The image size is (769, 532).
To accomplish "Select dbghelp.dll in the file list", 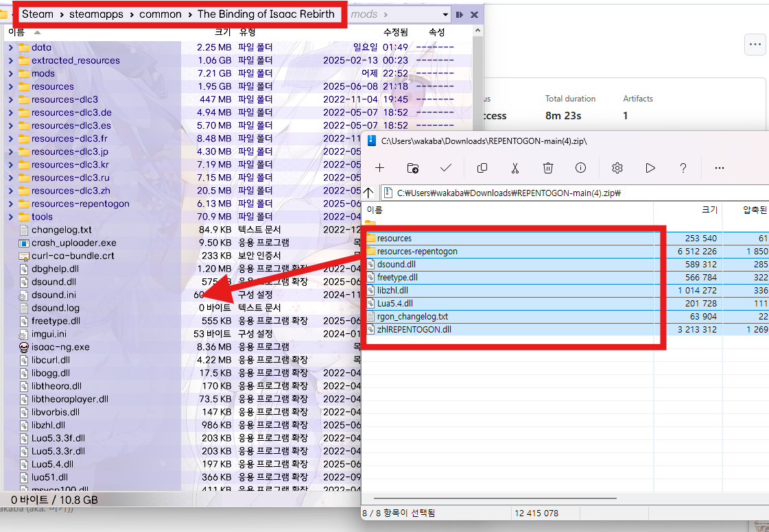I will click(55, 269).
